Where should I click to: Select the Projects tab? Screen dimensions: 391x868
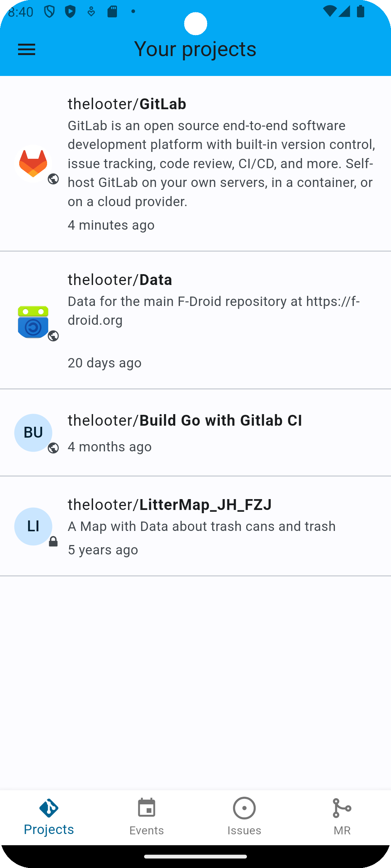coord(49,817)
